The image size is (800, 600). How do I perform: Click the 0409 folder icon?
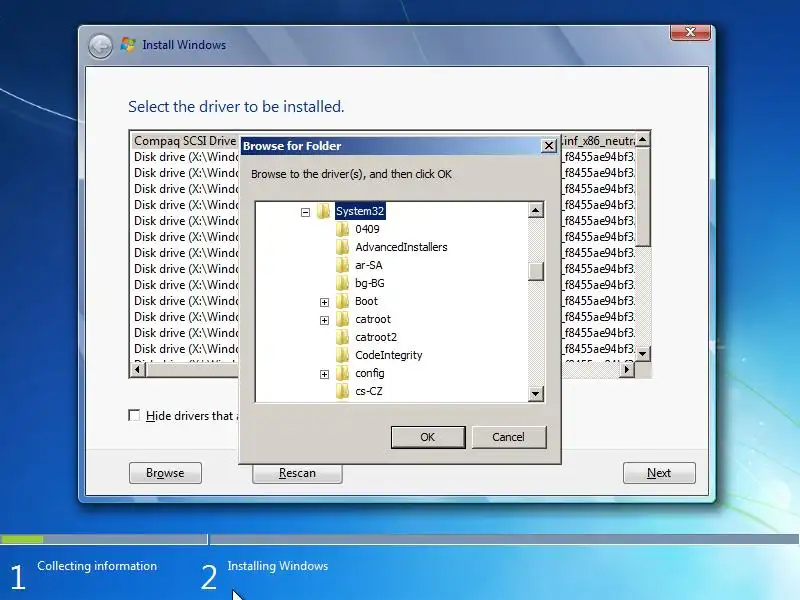click(343, 229)
